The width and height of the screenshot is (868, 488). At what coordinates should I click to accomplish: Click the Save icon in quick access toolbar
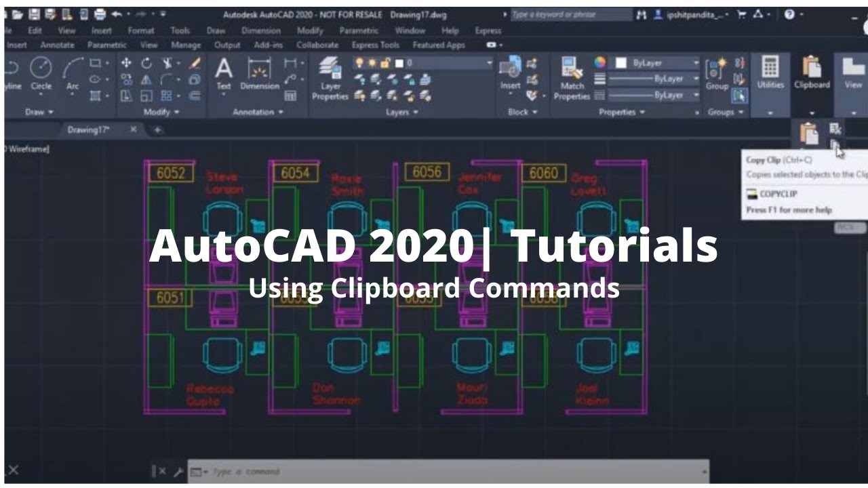tap(34, 14)
